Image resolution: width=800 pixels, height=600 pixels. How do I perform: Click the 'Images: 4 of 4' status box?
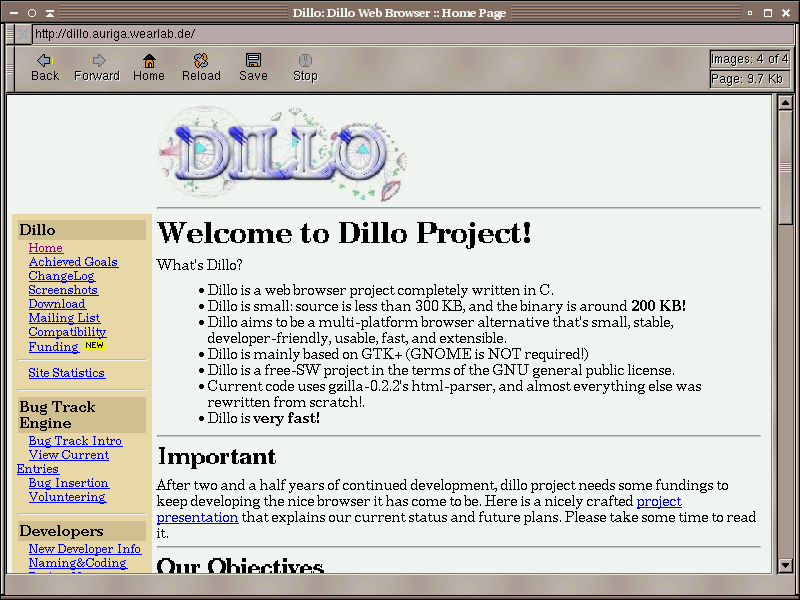pos(749,59)
